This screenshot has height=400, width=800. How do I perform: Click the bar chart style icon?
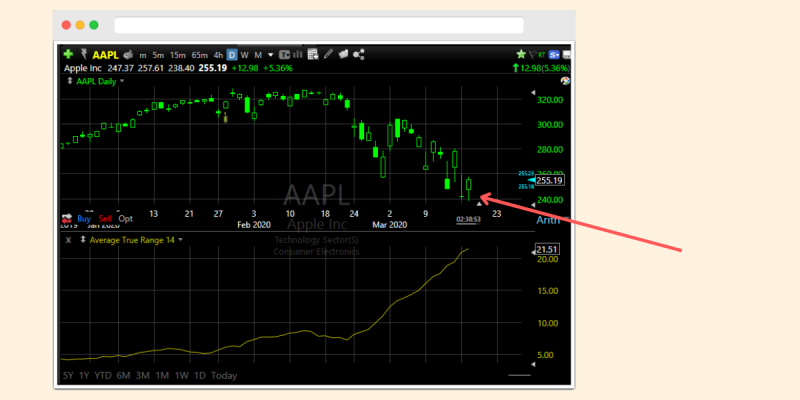(298, 55)
